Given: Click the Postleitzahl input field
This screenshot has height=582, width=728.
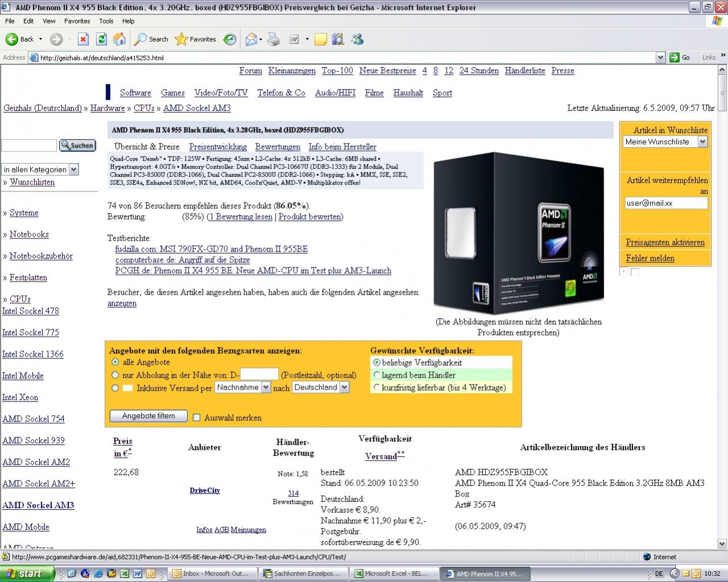Looking at the screenshot, I should 259,374.
